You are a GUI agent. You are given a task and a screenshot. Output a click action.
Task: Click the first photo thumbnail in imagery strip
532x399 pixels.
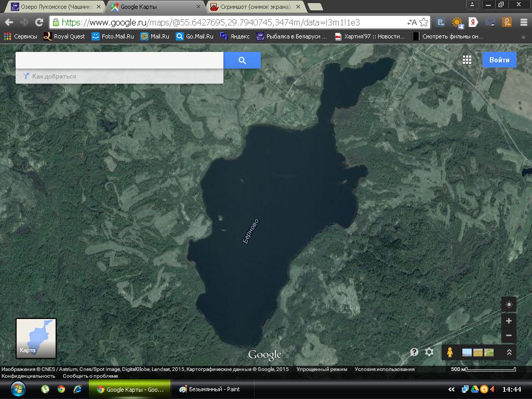click(467, 352)
